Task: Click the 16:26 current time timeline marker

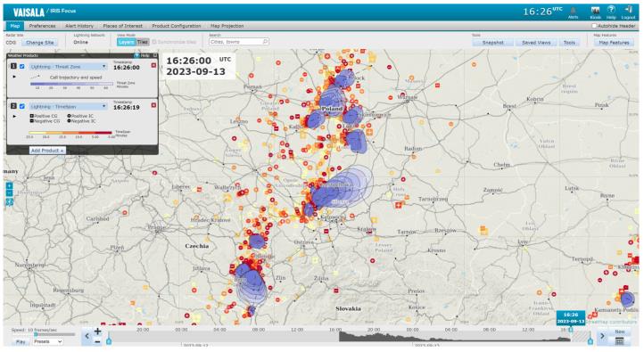Action: 571,317
